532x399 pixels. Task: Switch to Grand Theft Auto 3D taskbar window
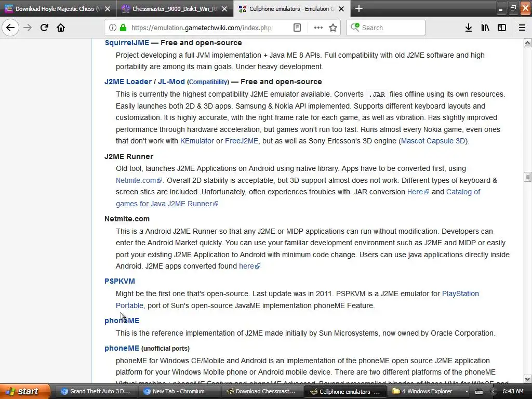(97, 391)
